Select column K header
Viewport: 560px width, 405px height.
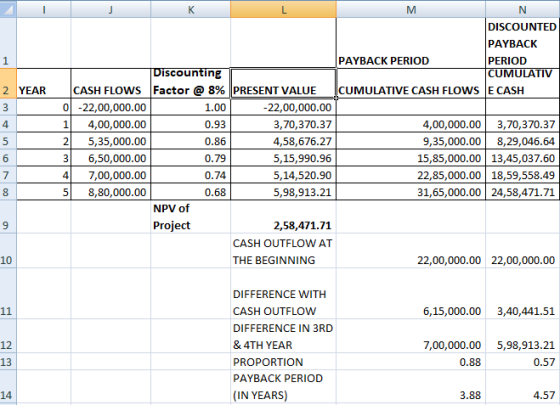pyautogui.click(x=190, y=9)
